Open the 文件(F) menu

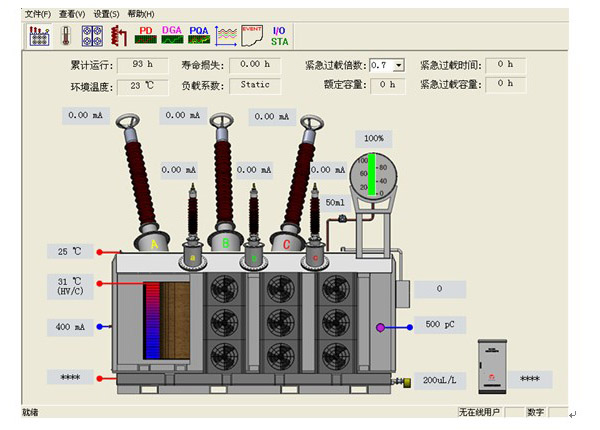coord(37,14)
